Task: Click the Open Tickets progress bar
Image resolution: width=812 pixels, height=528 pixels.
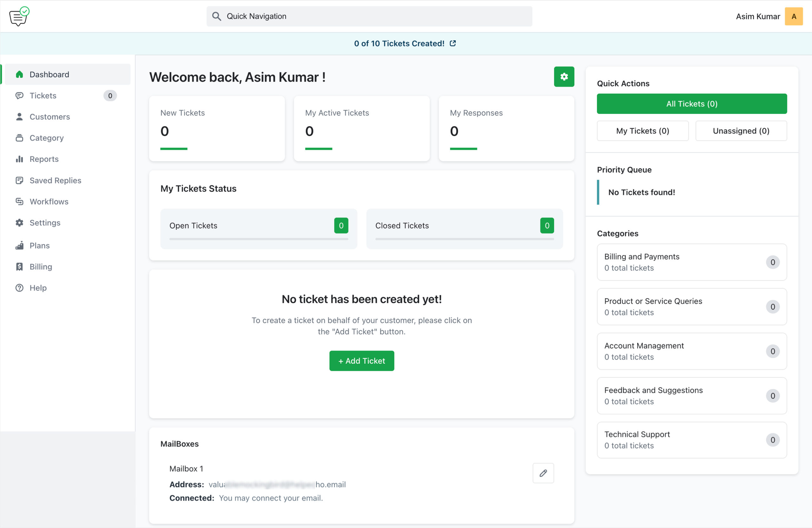Action: [x=258, y=239]
